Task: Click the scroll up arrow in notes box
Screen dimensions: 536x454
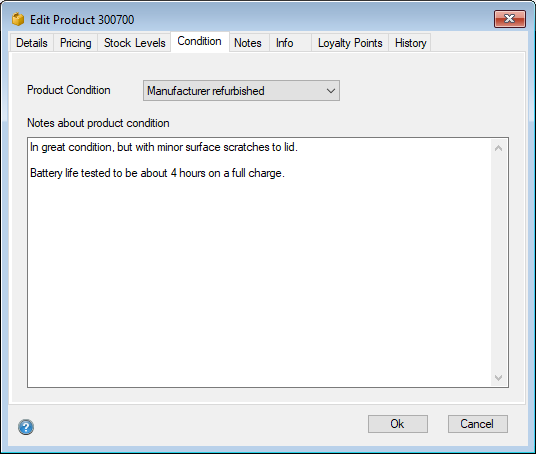Action: (x=499, y=148)
